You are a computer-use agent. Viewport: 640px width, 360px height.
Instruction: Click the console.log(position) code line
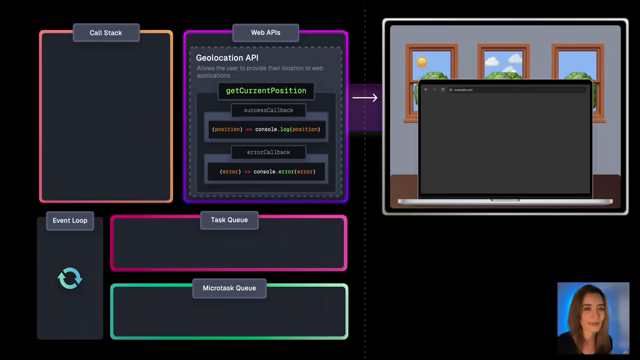click(x=266, y=129)
